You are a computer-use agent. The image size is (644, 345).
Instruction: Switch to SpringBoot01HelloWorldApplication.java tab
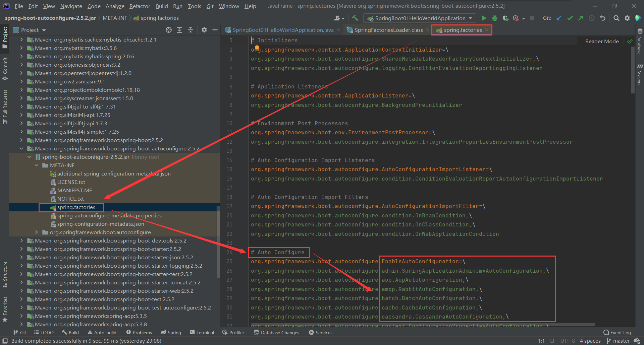(x=283, y=30)
